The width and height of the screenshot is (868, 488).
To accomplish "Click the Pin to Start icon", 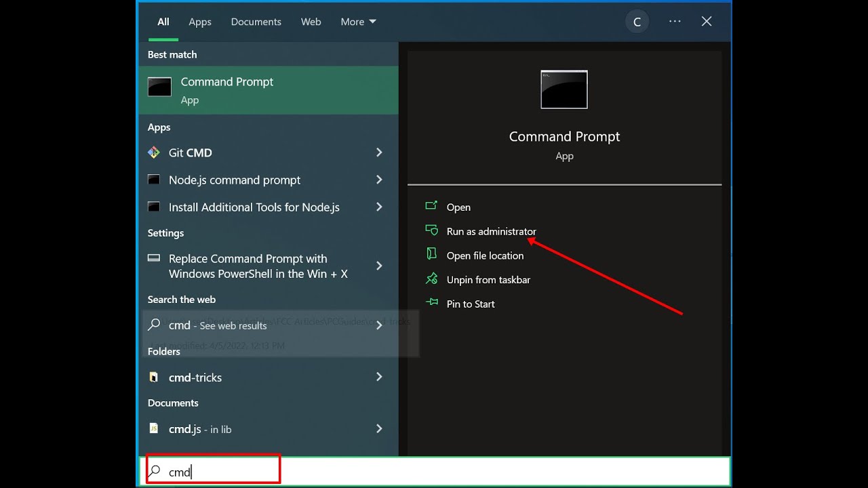I will tap(431, 303).
